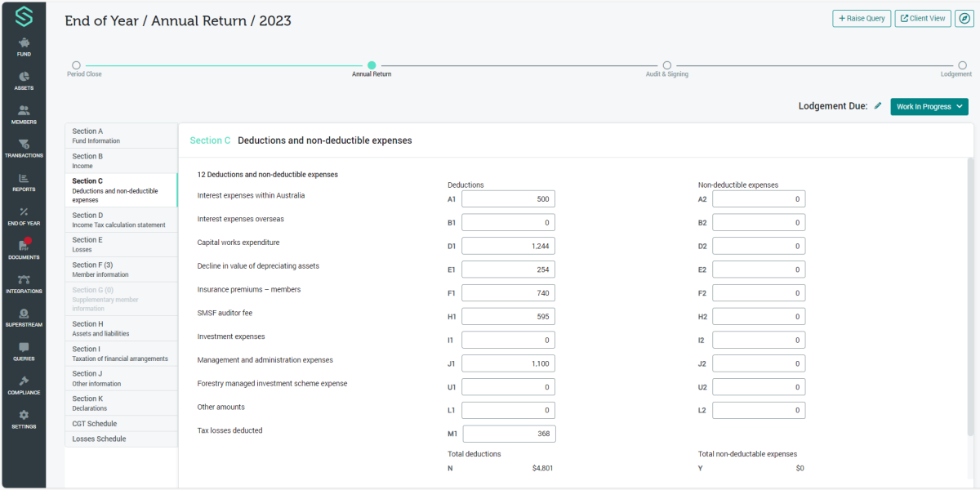
Task: Select Section D Income Tax calculation statement
Action: tap(121, 220)
